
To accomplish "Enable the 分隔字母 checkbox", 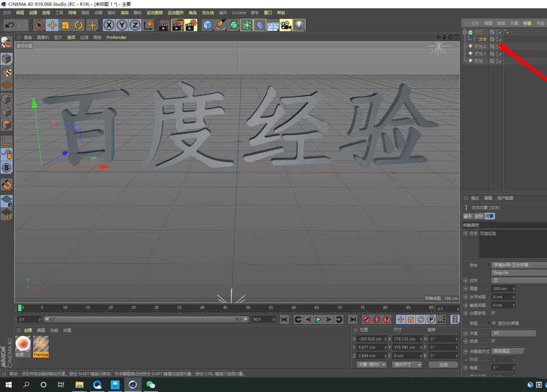I will (x=493, y=313).
